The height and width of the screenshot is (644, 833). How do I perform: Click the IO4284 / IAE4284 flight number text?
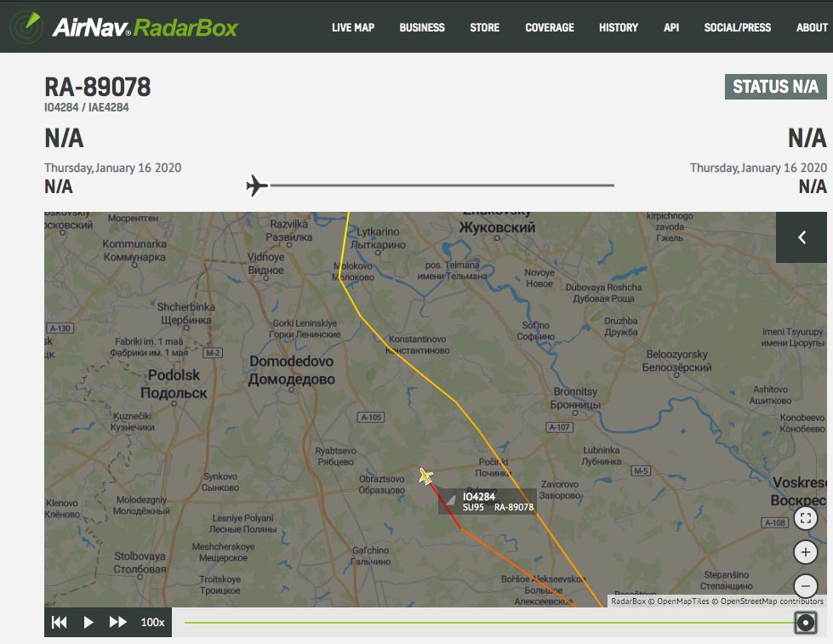coord(87,107)
